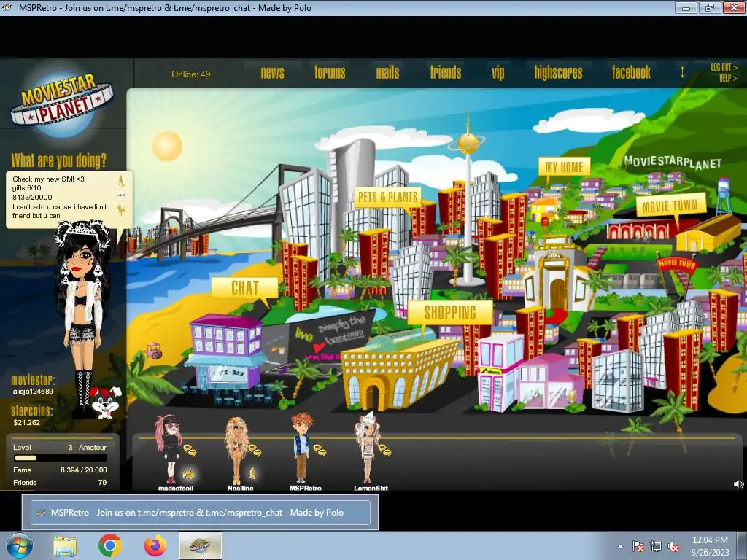Screen dimensions: 747x560
Task: Click the red Movie Town arch sign
Action: pos(676,264)
